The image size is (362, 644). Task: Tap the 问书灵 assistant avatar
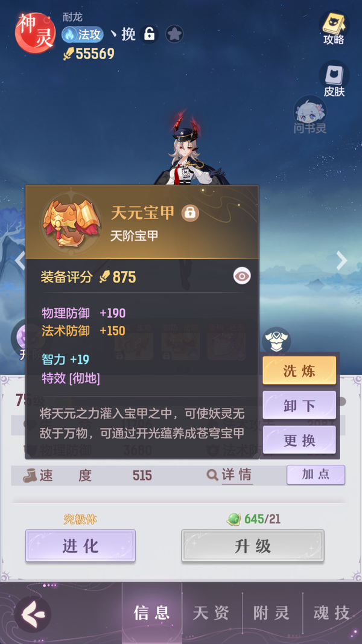310,115
